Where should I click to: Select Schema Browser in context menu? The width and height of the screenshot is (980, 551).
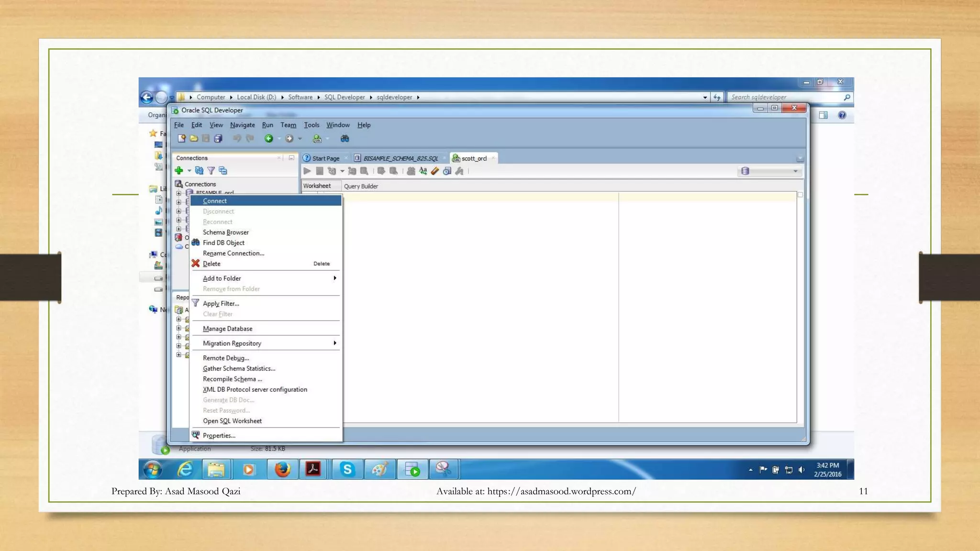(x=266, y=232)
